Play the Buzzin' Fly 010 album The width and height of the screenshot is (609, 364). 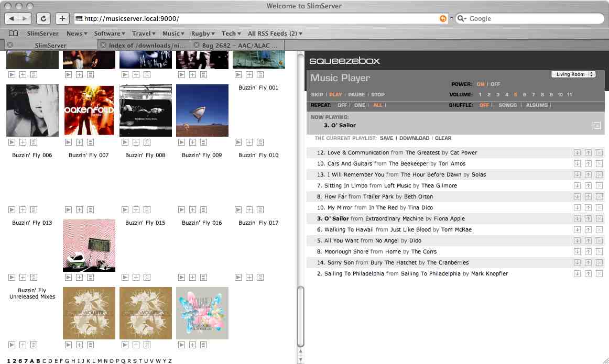coord(238,209)
